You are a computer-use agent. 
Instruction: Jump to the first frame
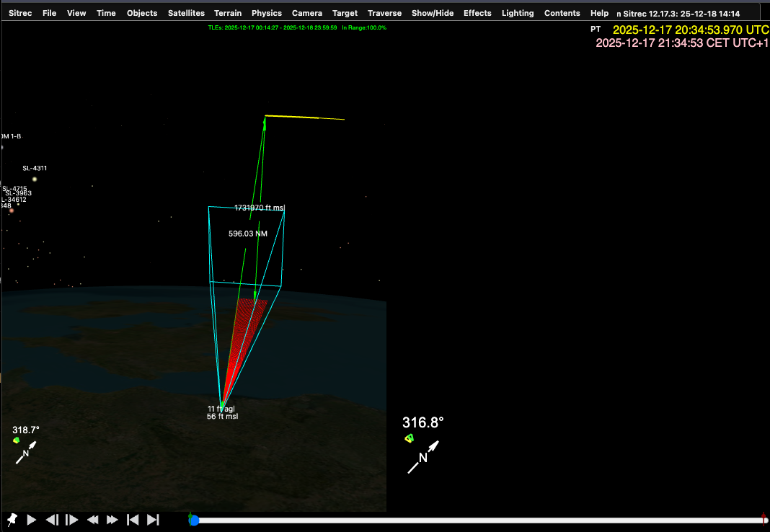click(133, 519)
